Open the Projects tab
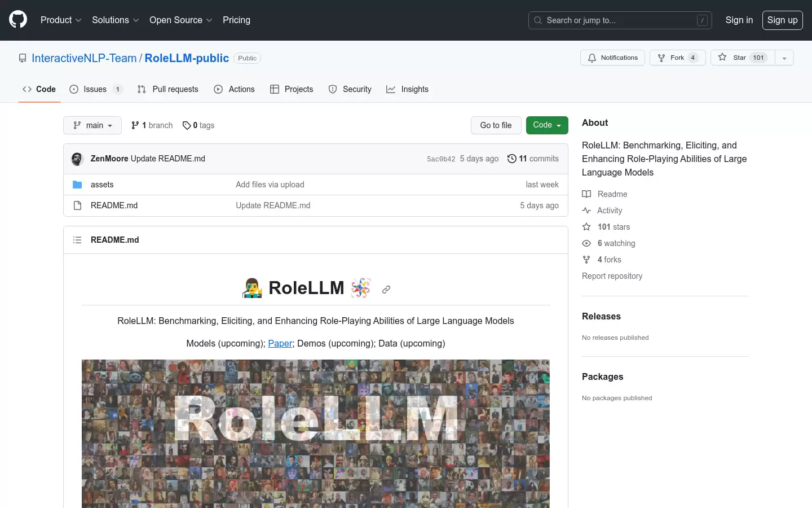This screenshot has width=812, height=508. [x=292, y=89]
